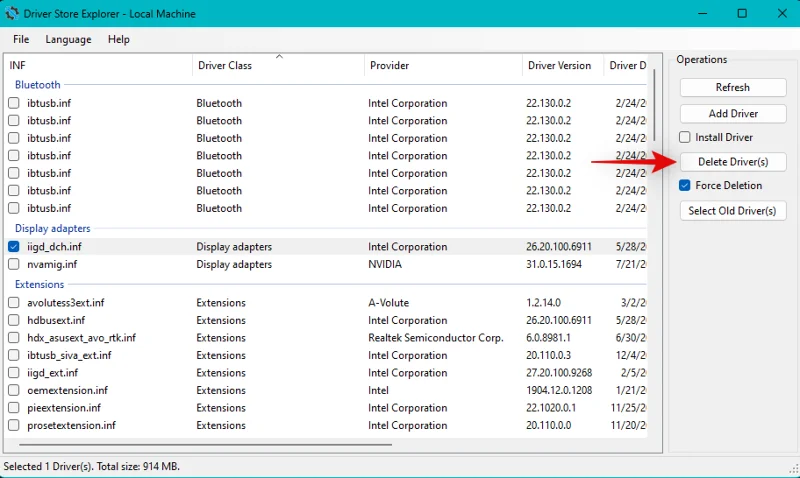The image size is (800, 478).
Task: Uncheck the Force Deletion checkbox
Action: tap(685, 185)
